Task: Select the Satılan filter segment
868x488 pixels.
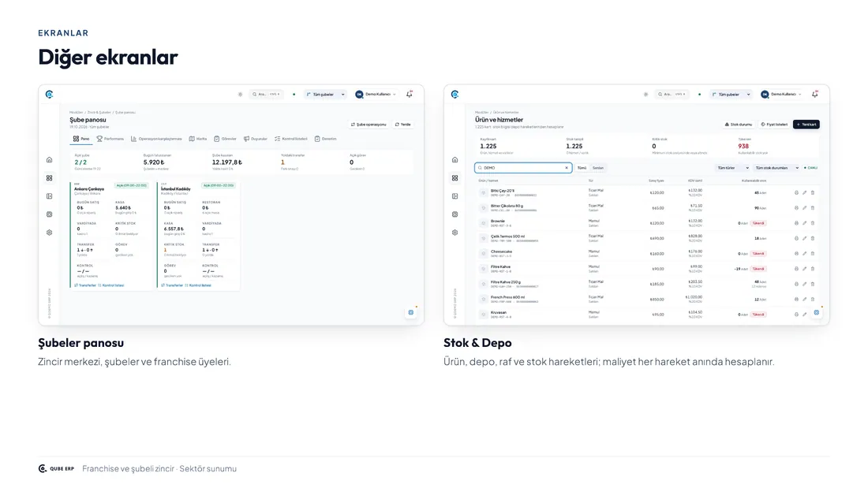Action: point(598,168)
